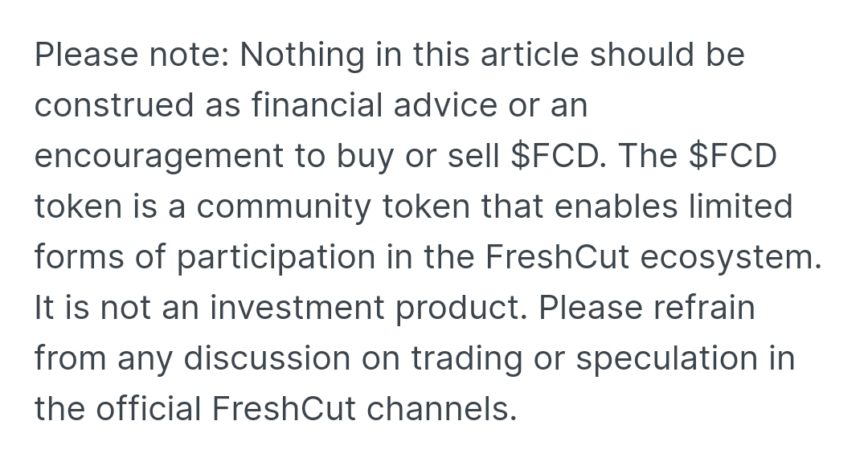The width and height of the screenshot is (868, 466).
Task: Click the word "limited"
Action: tap(741, 206)
